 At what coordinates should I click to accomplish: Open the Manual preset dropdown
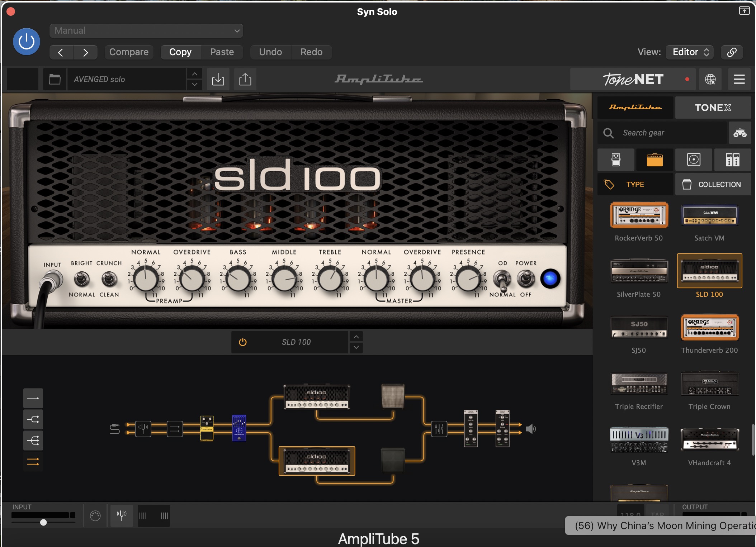(146, 31)
